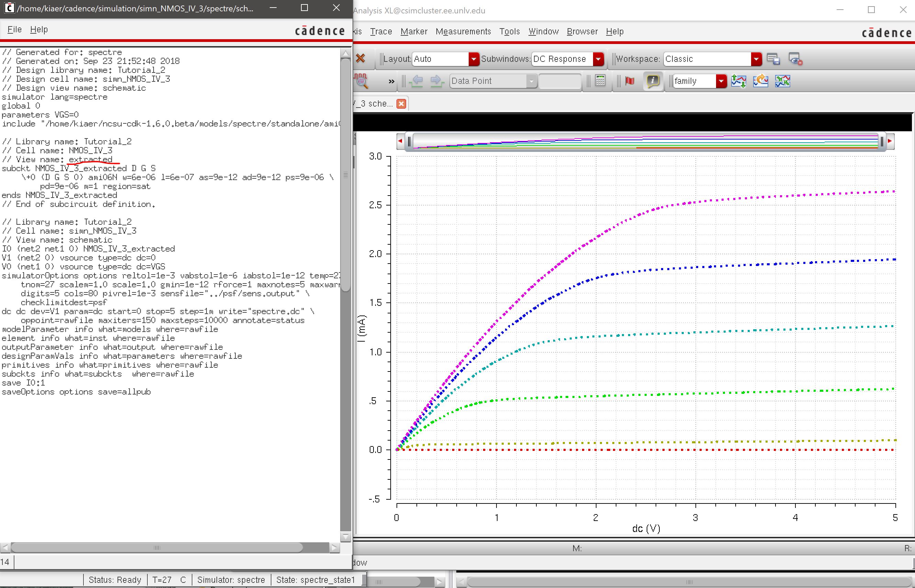915x588 pixels.
Task: Click the netlist horizontal scroll-left arrow
Action: pos(5,548)
